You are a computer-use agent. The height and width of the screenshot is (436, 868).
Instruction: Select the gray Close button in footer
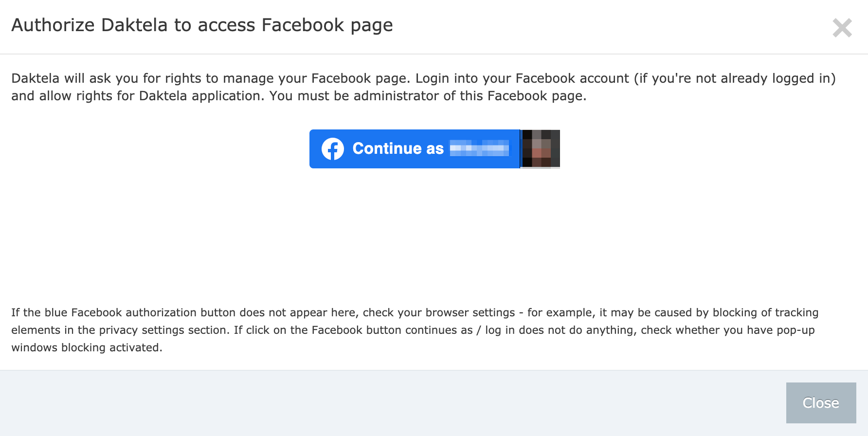[x=821, y=403]
